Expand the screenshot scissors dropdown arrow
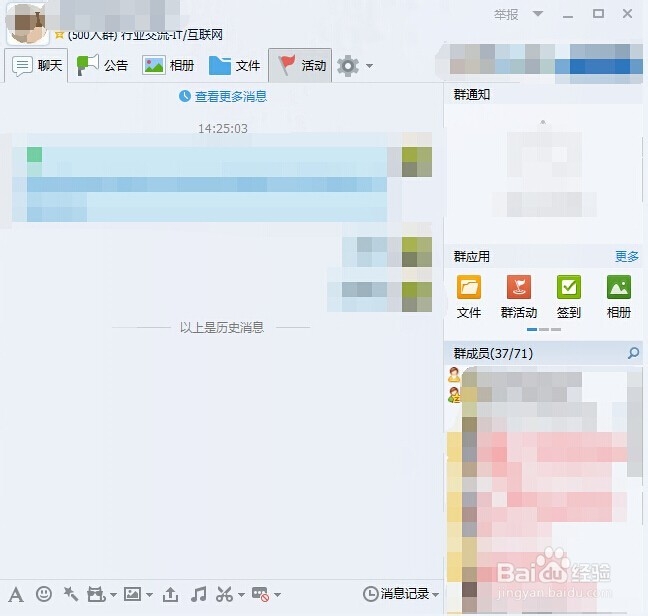This screenshot has height=616, width=648. point(241,595)
